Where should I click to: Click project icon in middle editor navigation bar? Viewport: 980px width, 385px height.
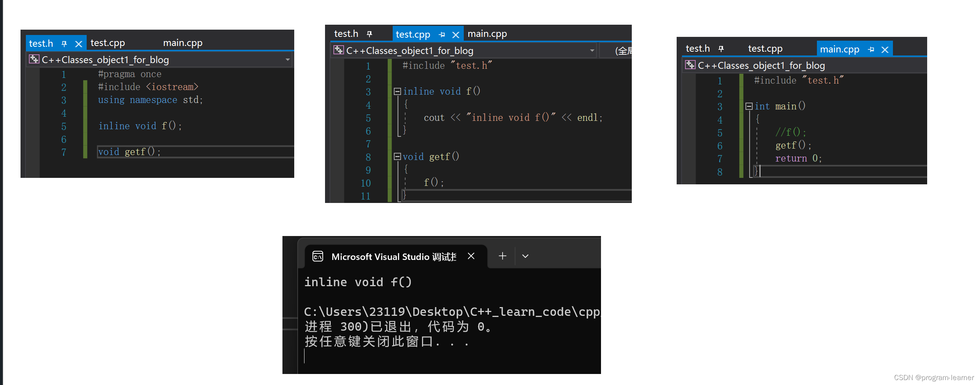(339, 50)
